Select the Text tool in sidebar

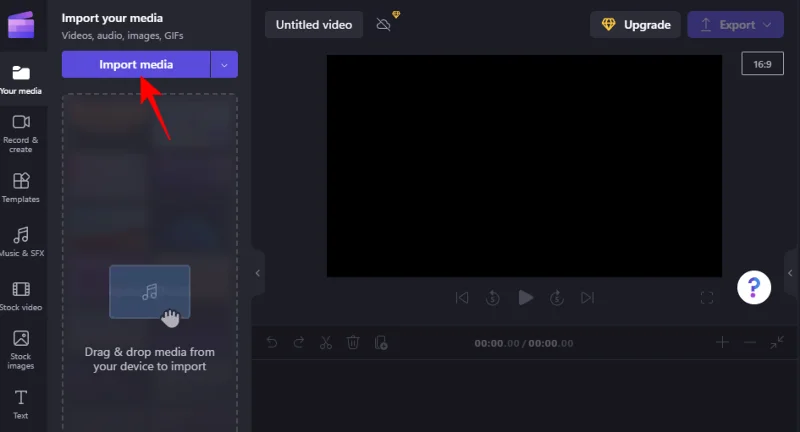point(21,404)
